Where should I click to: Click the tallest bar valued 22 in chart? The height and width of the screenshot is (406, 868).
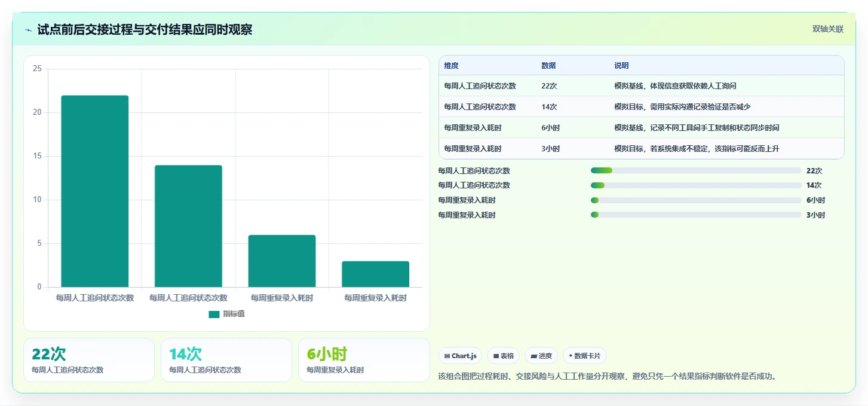tap(95, 191)
